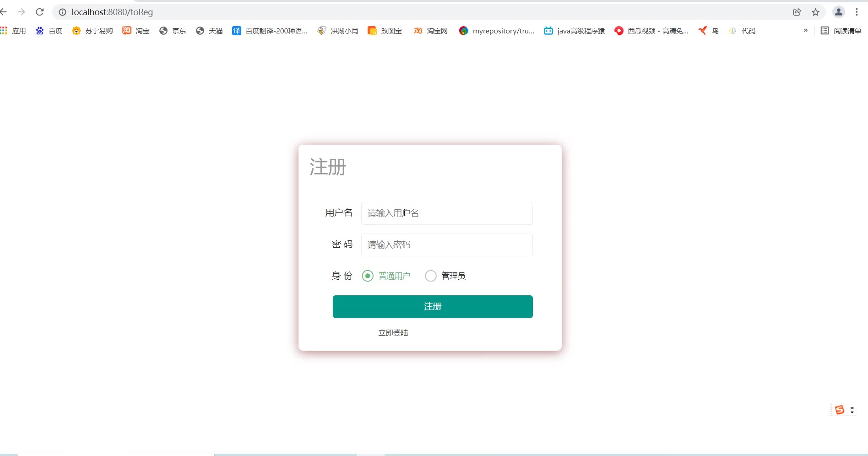Open the 百度翻译 bookmark

(270, 31)
